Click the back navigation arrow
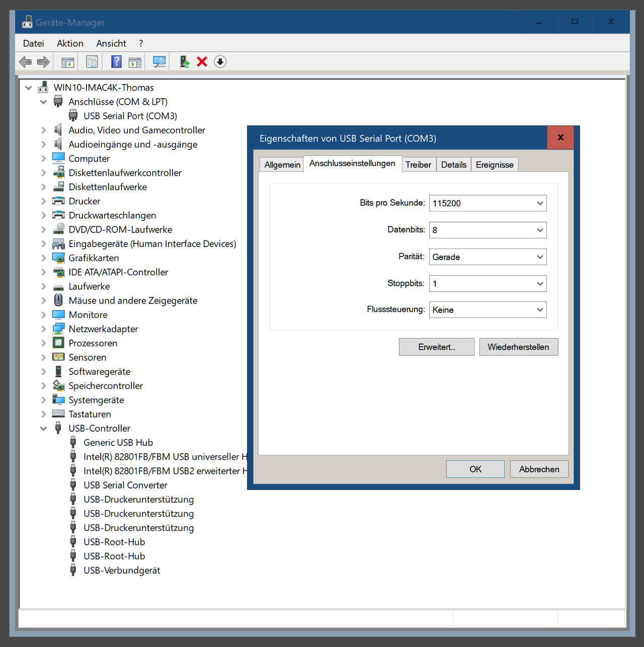644x647 pixels. click(x=25, y=61)
